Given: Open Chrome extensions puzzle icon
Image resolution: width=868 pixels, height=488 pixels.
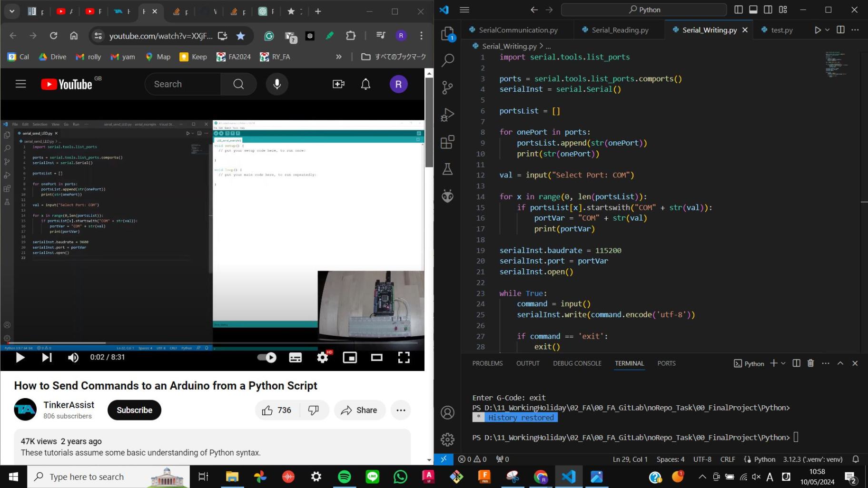Looking at the screenshot, I should pos(351,36).
